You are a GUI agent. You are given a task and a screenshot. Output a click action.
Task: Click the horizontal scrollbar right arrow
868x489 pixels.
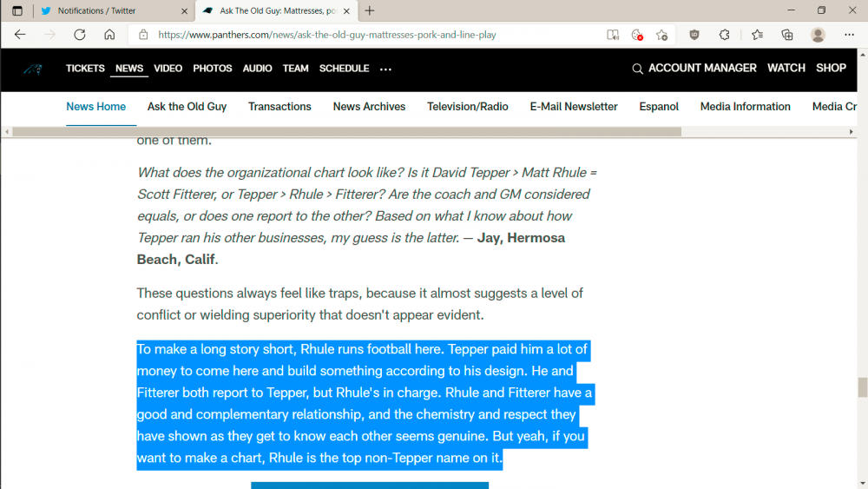tap(851, 132)
